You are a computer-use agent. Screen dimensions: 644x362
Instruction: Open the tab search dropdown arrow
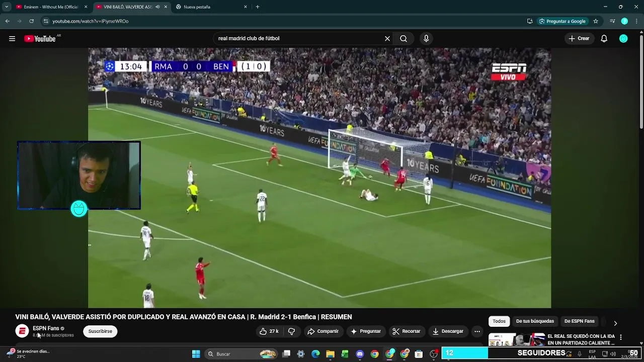click(x=7, y=7)
